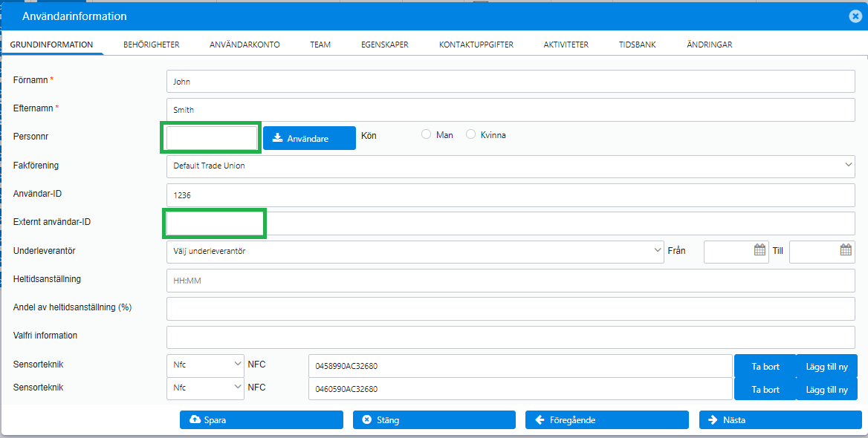Focus the NFC field with 0460590AC32680
The height and width of the screenshot is (438, 868).
pos(520,388)
